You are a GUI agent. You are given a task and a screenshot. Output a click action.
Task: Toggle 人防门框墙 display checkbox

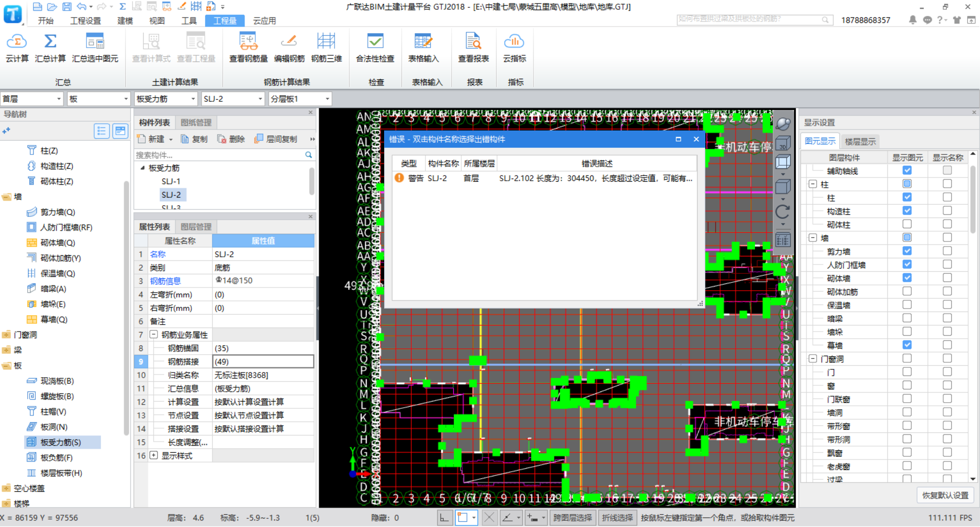coord(907,265)
